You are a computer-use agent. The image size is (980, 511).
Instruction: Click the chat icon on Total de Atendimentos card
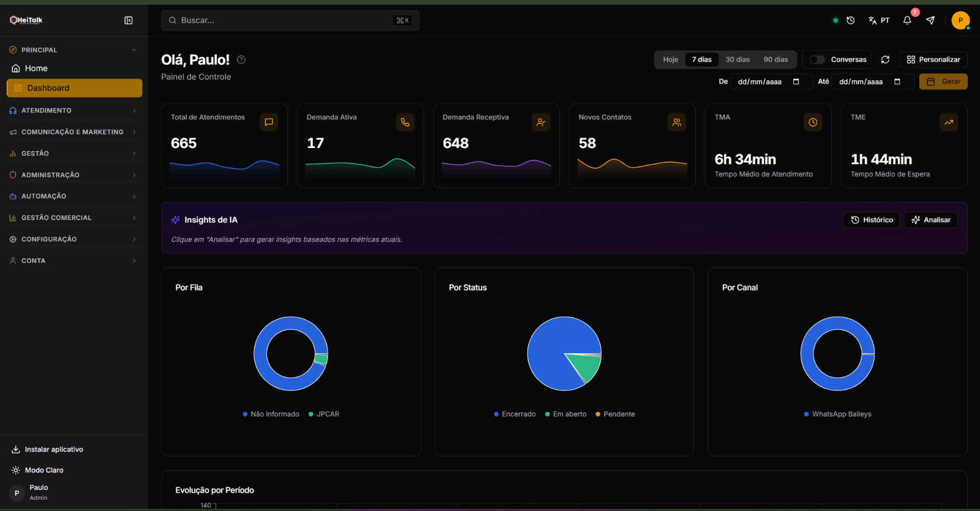(x=269, y=123)
